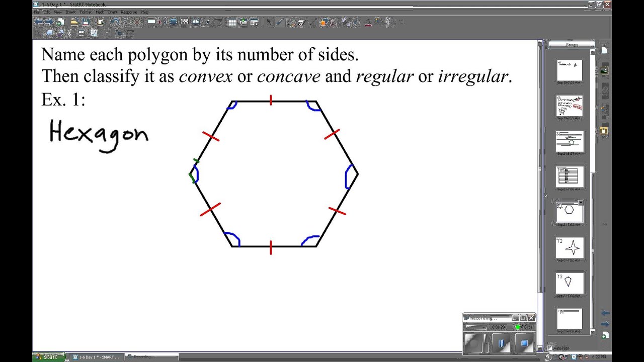Open the Response menu
This screenshot has height=362, width=644.
tap(129, 12)
